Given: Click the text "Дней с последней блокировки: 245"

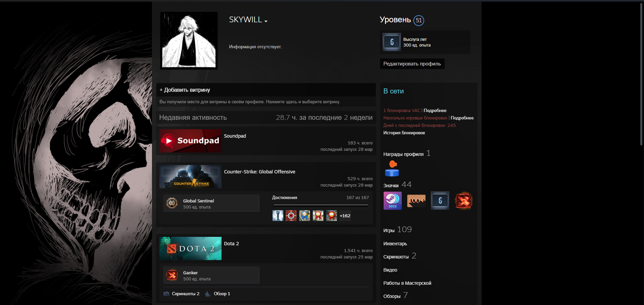Looking at the screenshot, I should [419, 126].
